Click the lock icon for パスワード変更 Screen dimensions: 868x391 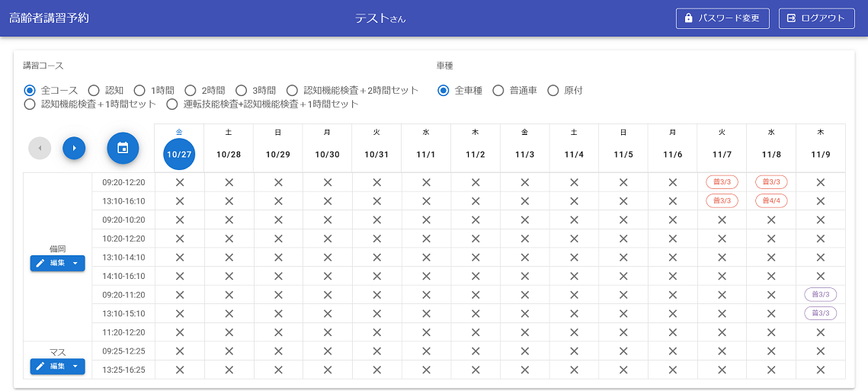coord(689,18)
